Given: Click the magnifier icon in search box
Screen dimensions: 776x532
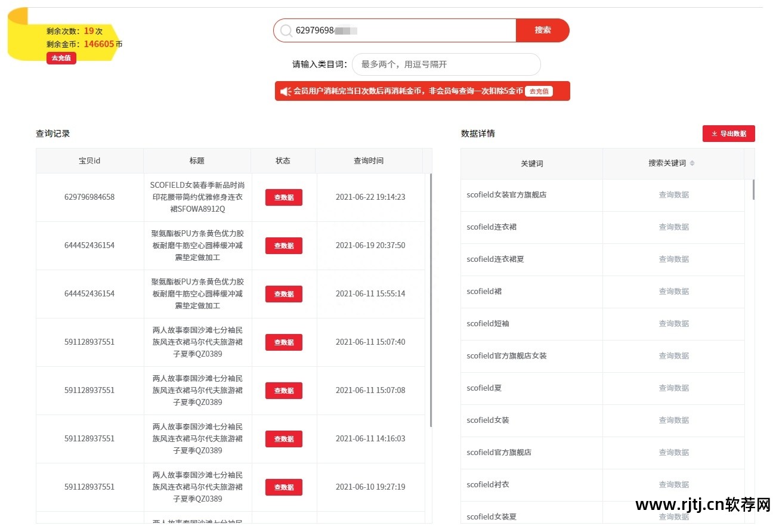Looking at the screenshot, I should click(286, 30).
